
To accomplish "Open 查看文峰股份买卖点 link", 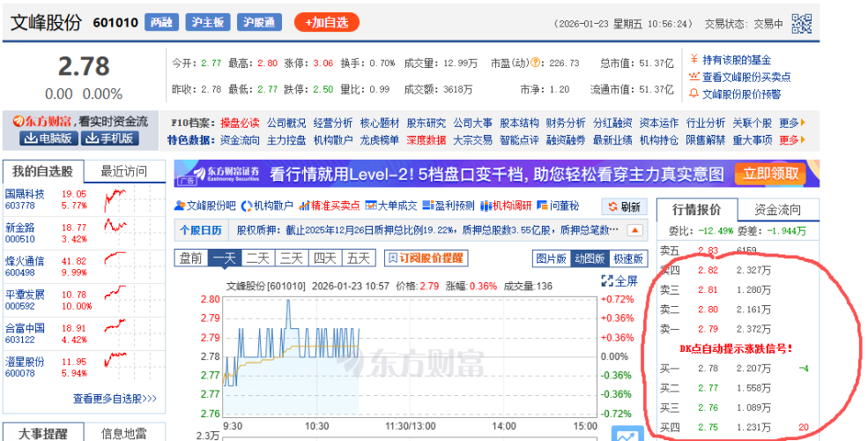I will click(746, 77).
